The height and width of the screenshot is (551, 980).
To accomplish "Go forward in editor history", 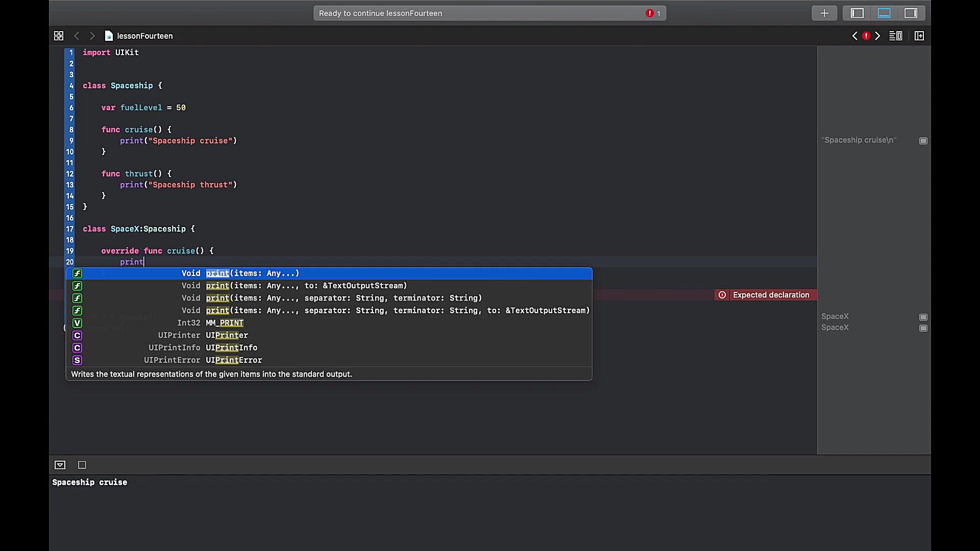I will click(92, 36).
